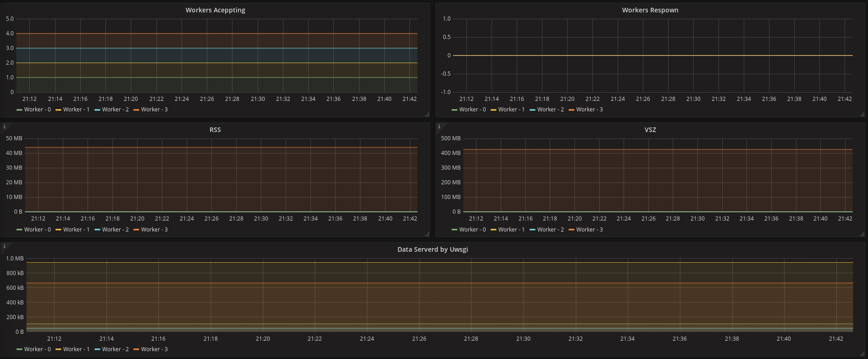Open the Workers Acceppting panel title menu
868x359 pixels.
pyautogui.click(x=215, y=10)
